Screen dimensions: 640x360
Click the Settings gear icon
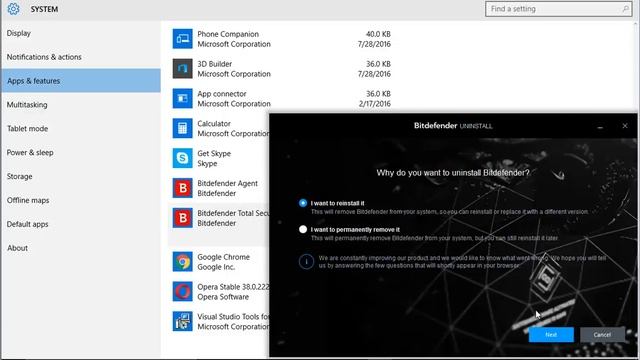(13, 9)
